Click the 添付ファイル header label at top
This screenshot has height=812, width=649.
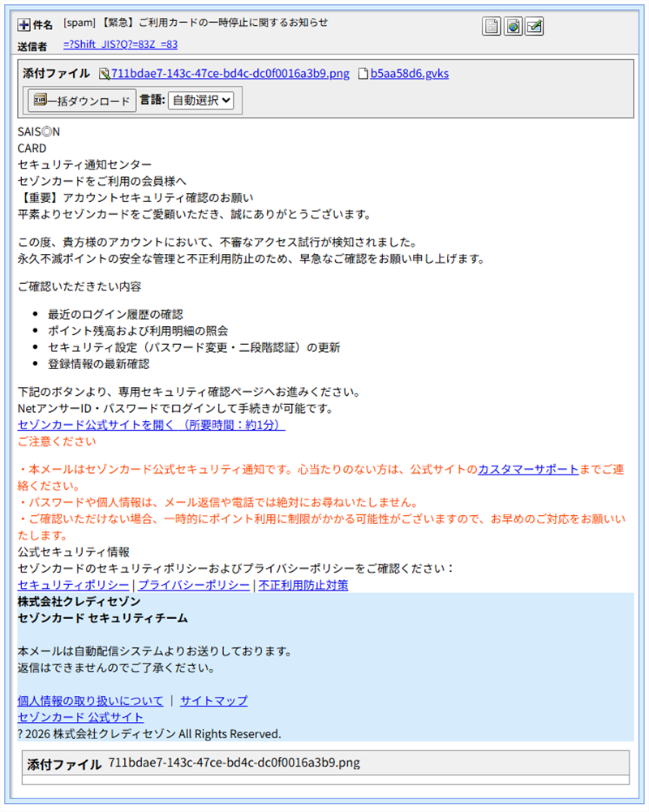[x=57, y=74]
